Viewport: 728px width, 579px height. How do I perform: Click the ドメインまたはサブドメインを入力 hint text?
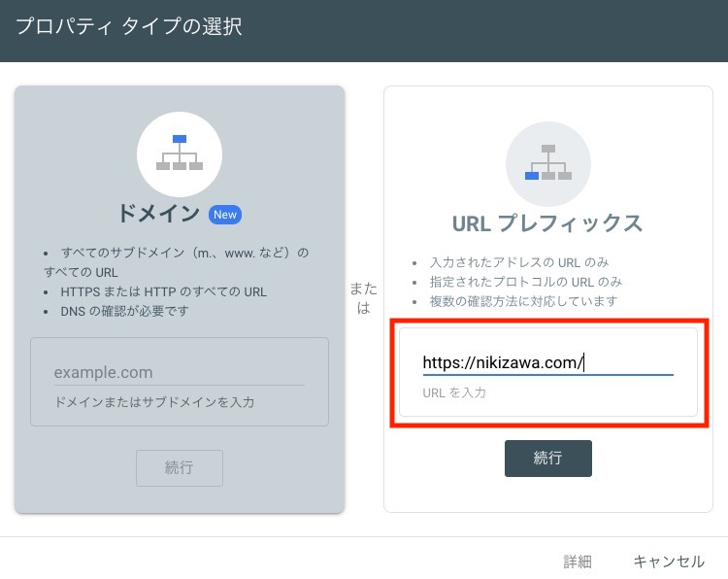(x=154, y=401)
